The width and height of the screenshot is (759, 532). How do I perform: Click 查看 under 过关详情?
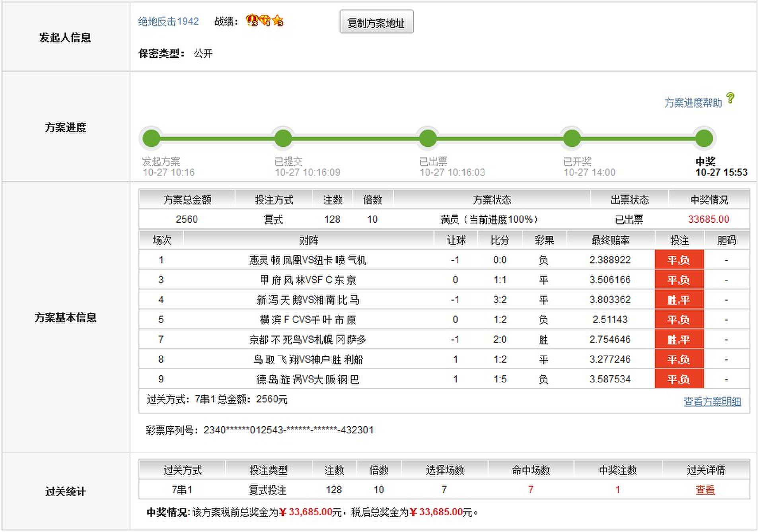(705, 490)
